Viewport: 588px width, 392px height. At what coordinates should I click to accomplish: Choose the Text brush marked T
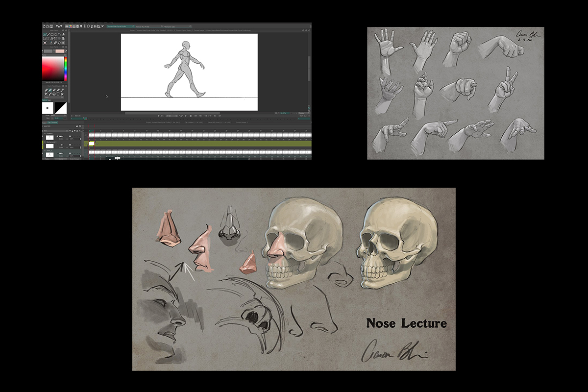pos(58,94)
